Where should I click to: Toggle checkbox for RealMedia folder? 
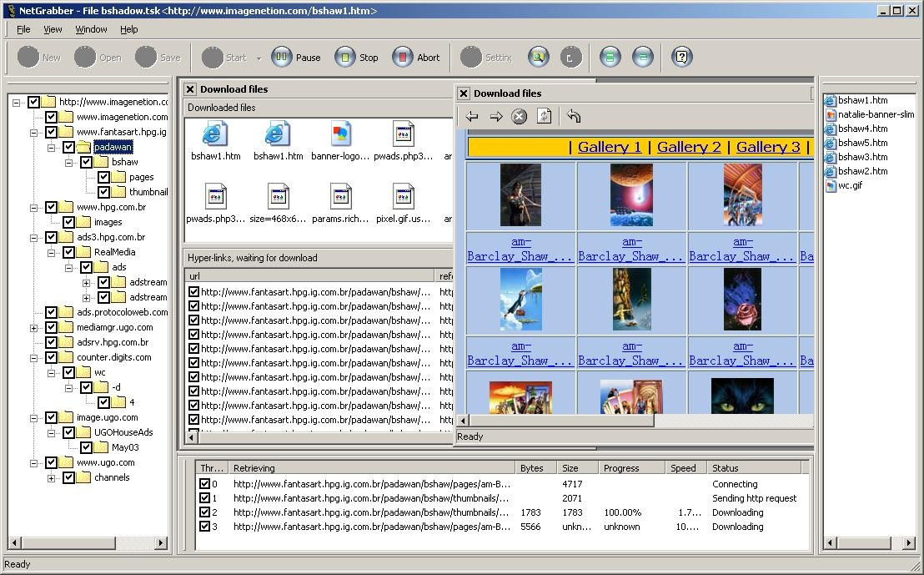click(x=68, y=252)
